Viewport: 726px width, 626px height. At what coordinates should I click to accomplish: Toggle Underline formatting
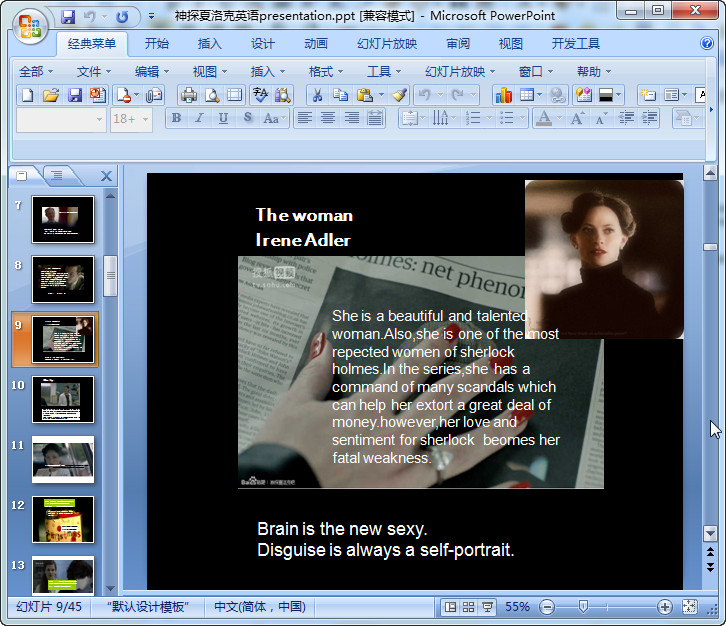tap(223, 119)
